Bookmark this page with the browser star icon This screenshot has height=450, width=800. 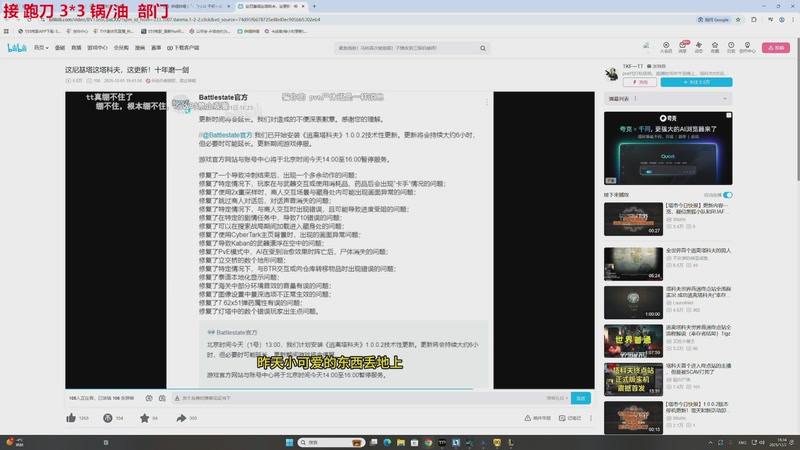point(738,19)
